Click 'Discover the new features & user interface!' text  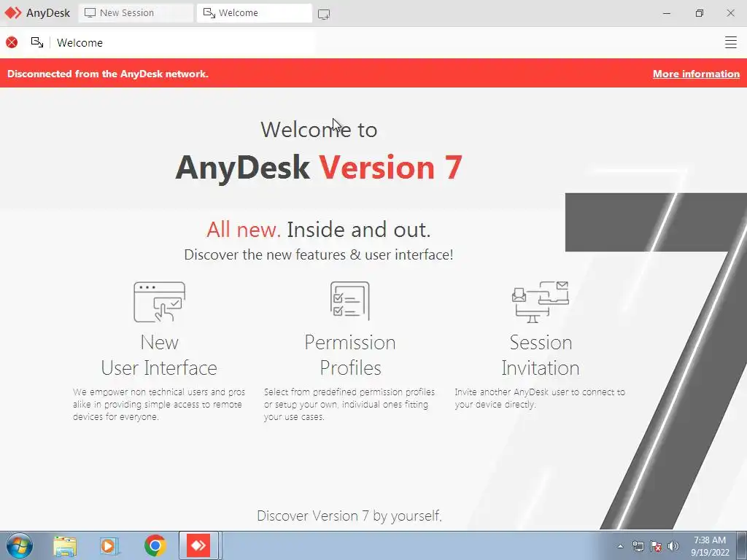[x=319, y=254]
